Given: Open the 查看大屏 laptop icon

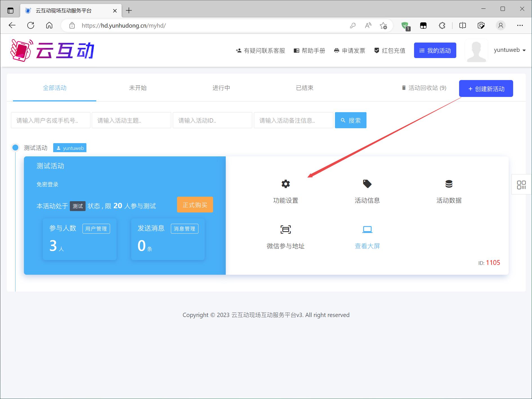Looking at the screenshot, I should coord(367,229).
